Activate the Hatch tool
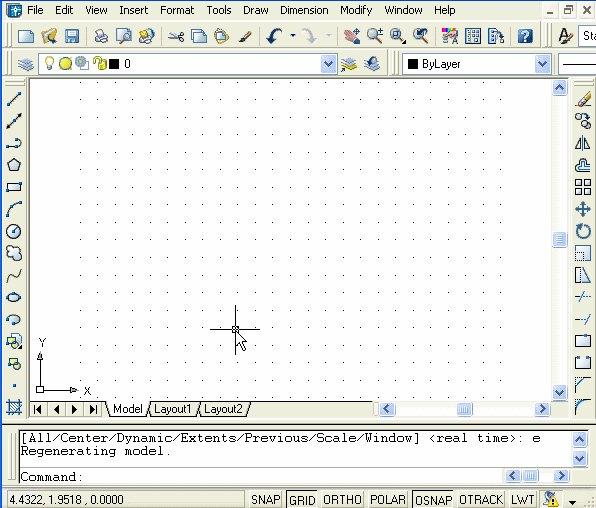This screenshot has height=508, width=596. tap(14, 407)
